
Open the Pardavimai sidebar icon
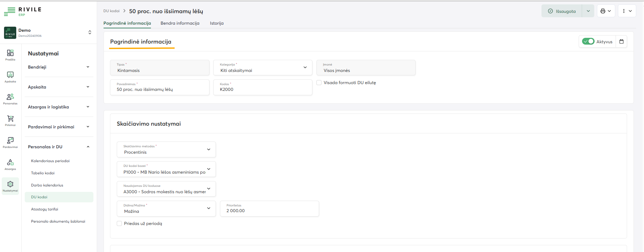pyautogui.click(x=10, y=142)
